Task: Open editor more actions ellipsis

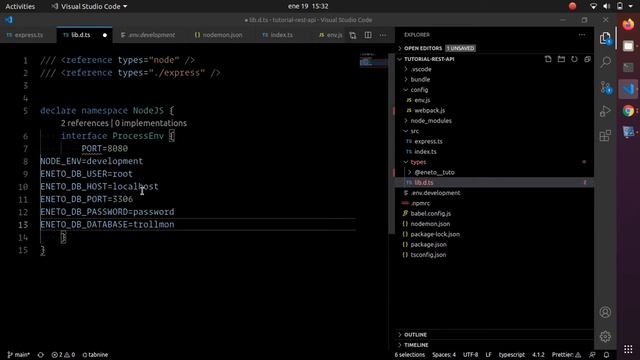Action: 383,35
